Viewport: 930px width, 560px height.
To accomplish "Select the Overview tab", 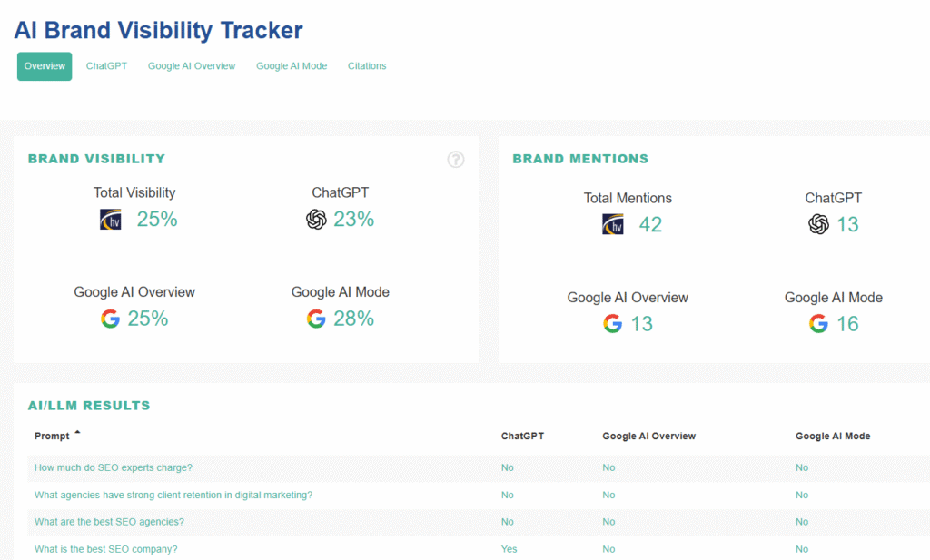I will tap(45, 66).
